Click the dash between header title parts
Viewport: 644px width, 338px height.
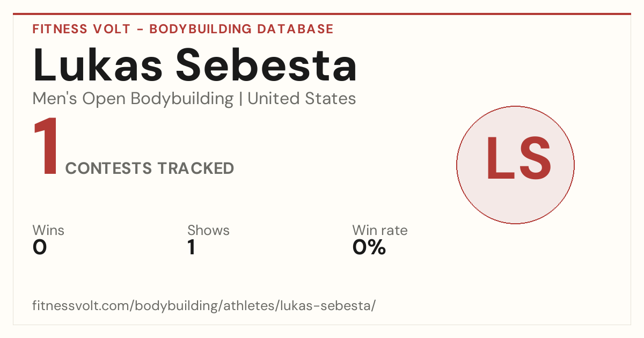click(x=140, y=30)
